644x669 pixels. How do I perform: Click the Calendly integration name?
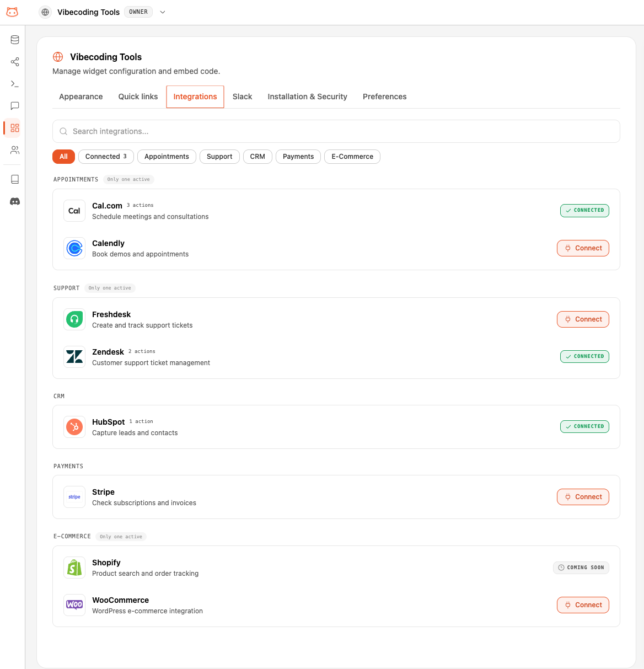108,243
